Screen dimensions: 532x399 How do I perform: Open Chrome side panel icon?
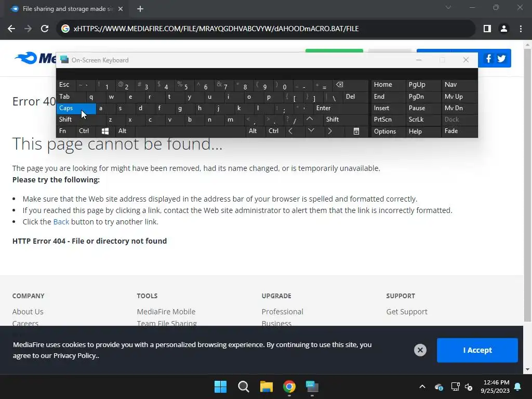(x=487, y=29)
